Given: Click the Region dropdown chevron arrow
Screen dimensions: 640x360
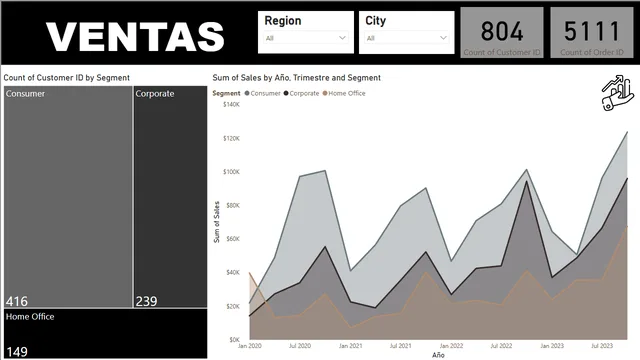Looking at the screenshot, I should click(342, 38).
